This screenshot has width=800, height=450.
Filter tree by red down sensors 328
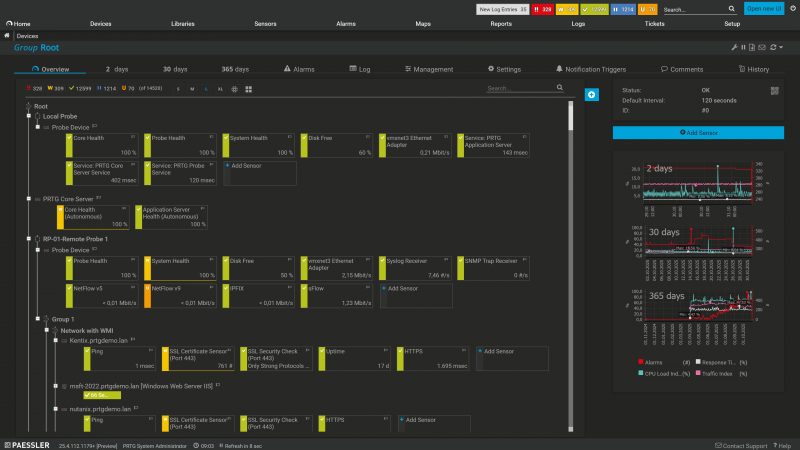click(x=34, y=88)
